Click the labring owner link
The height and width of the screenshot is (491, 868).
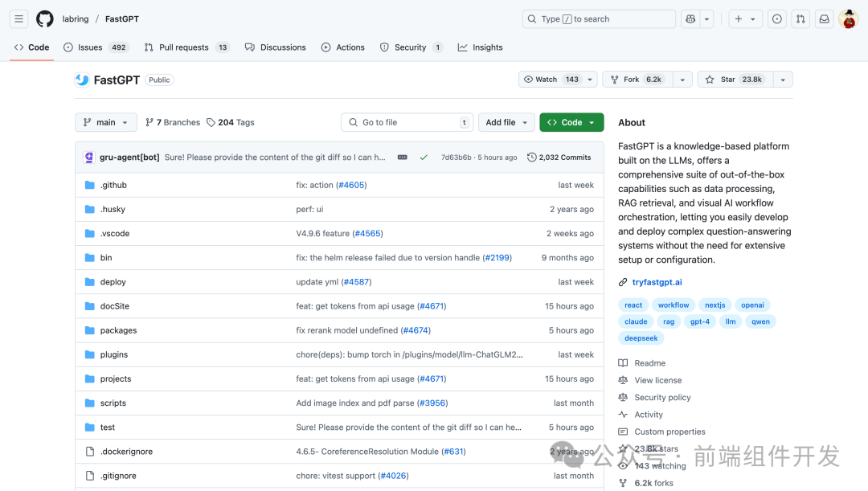pyautogui.click(x=76, y=18)
